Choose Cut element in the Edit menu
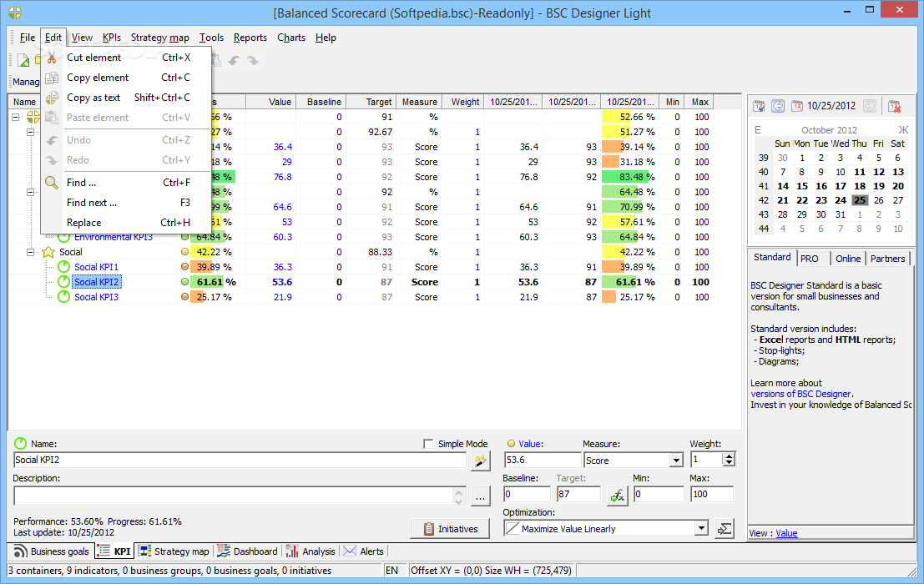The width and height of the screenshot is (924, 584). [x=126, y=58]
